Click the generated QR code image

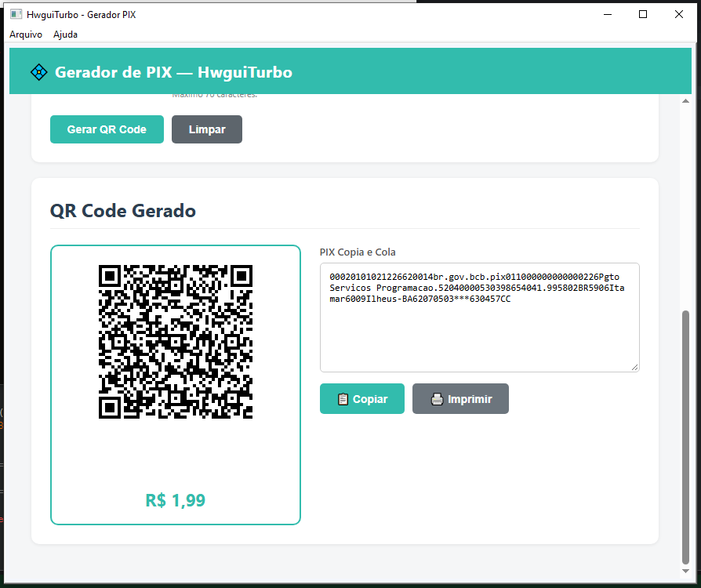(x=176, y=342)
